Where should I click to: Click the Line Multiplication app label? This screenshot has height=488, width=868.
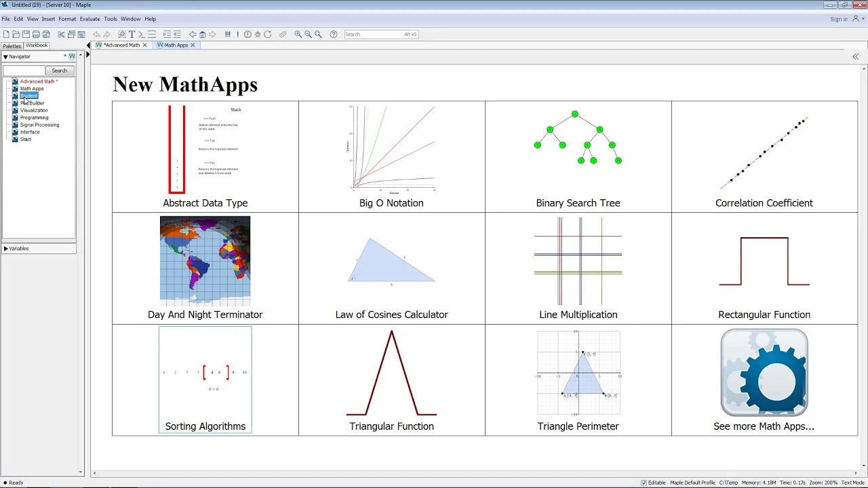tap(578, 314)
